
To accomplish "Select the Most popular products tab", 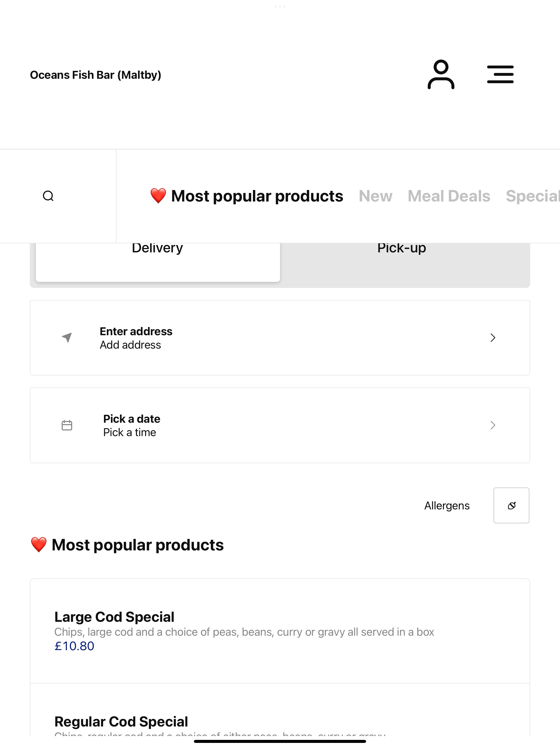I will point(247,196).
